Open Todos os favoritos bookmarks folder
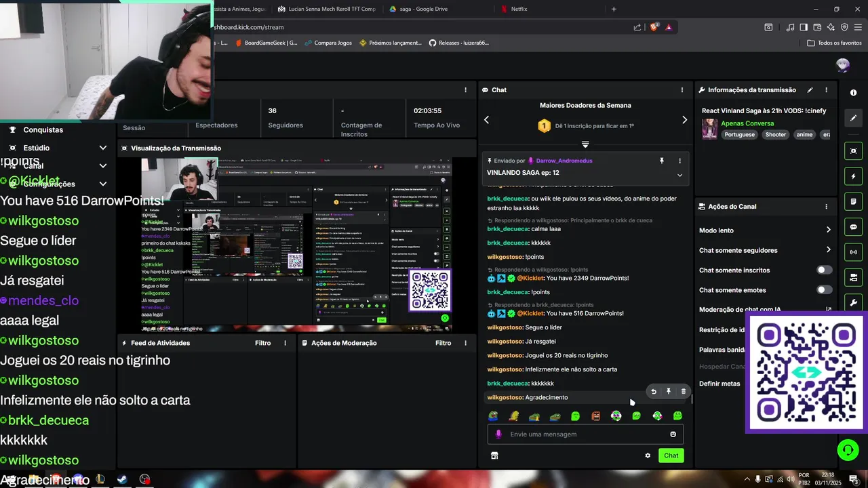This screenshot has height=488, width=868. click(834, 43)
